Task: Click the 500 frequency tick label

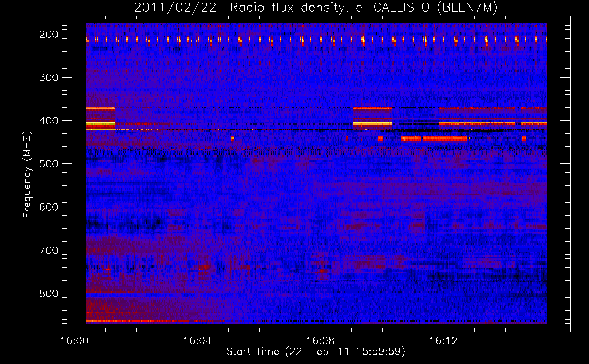Action: [48, 164]
